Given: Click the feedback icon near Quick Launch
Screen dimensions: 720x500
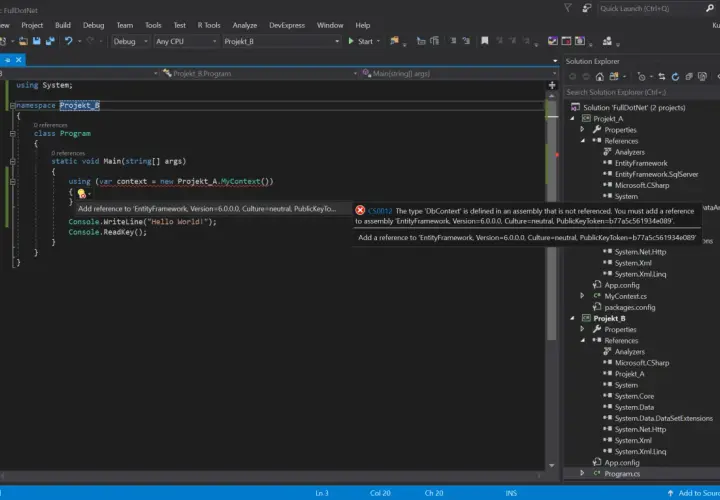Looking at the screenshot, I should tap(586, 8).
